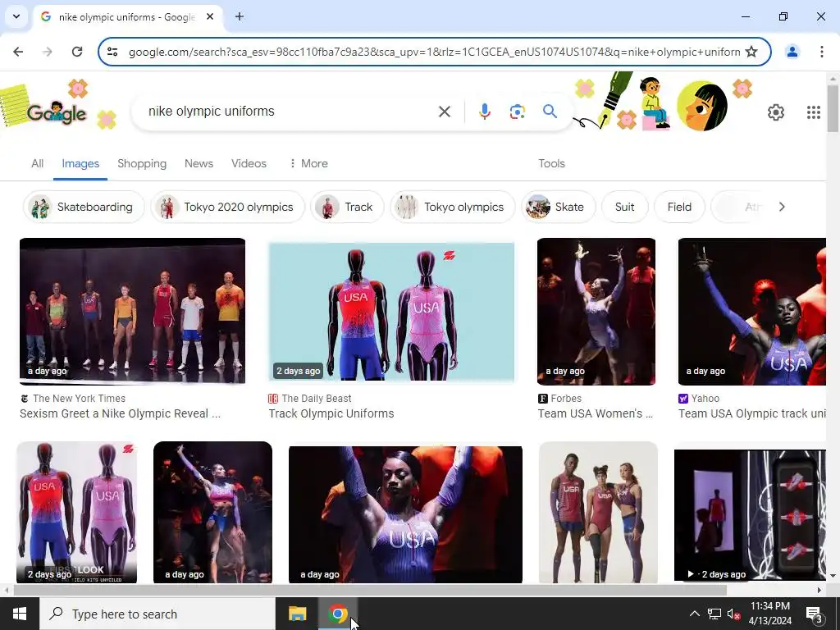Open Yahoo Team USA track image

752,311
